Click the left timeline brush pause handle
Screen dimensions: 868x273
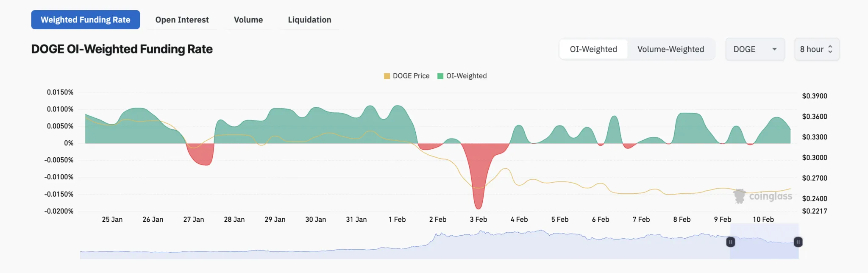click(731, 242)
